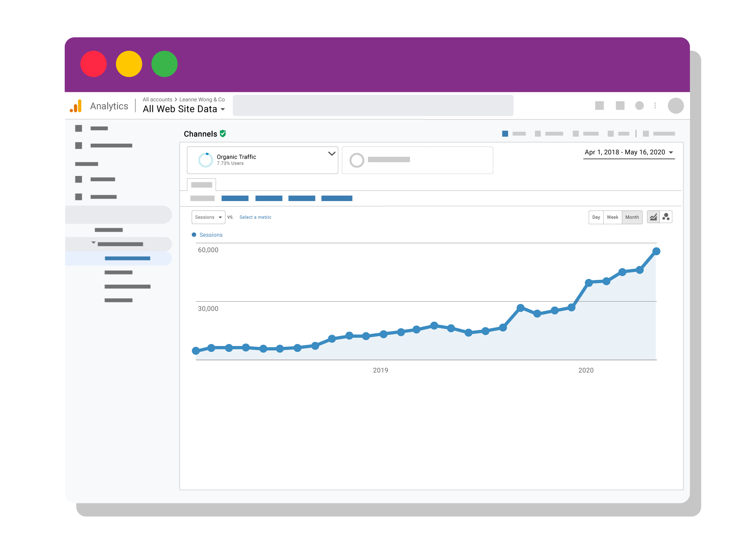
Task: Click the Select a metric link
Action: click(x=255, y=217)
